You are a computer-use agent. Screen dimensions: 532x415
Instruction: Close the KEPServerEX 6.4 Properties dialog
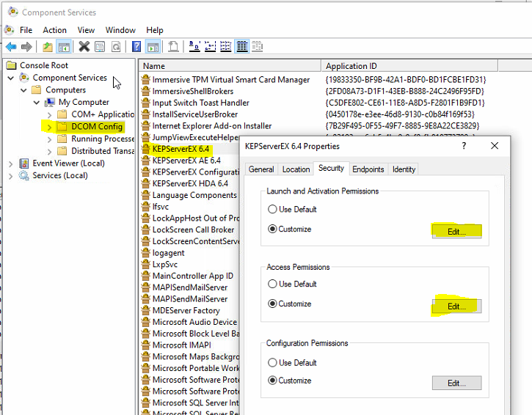[x=495, y=146]
